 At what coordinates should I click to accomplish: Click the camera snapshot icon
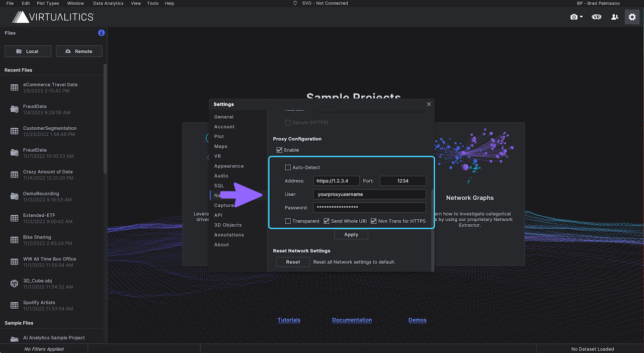[574, 17]
